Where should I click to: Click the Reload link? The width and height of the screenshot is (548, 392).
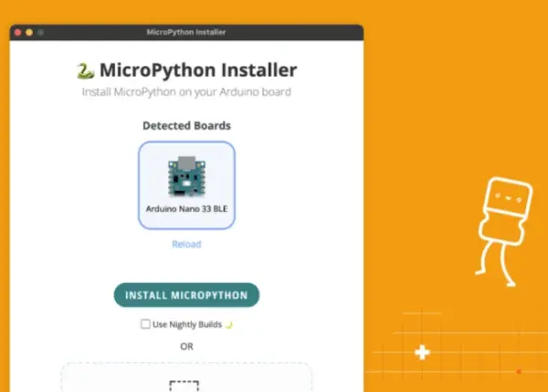(186, 244)
